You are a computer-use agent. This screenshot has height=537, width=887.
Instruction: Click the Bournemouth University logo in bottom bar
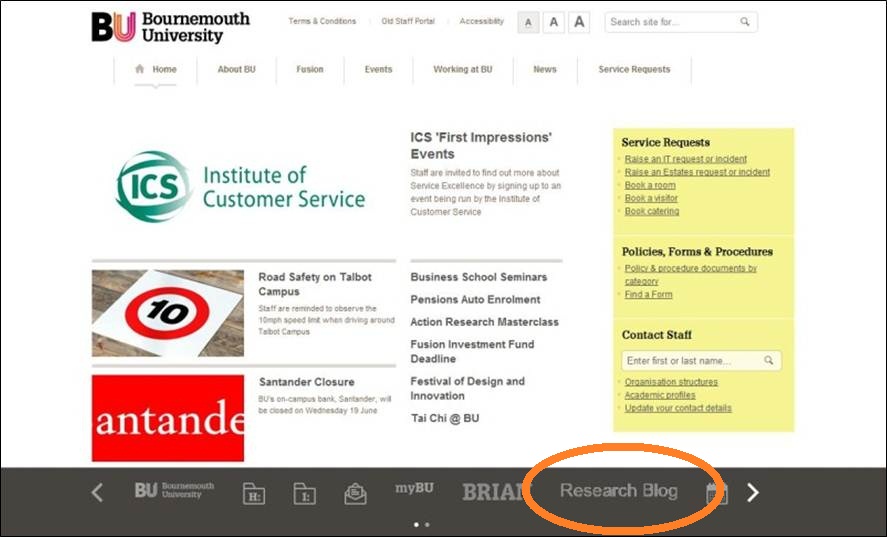(x=174, y=490)
